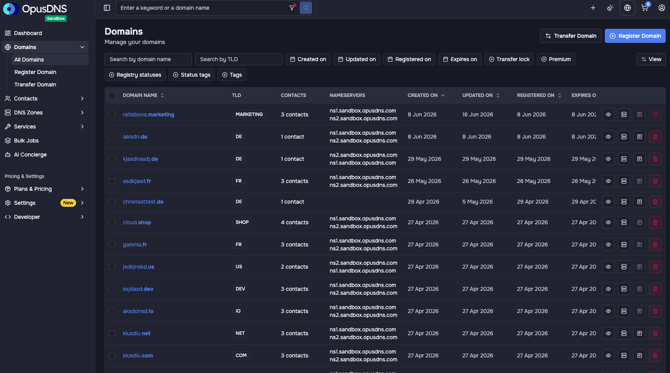Screen dimensions: 670x373
Task: Click the eye icon for cloud.shop
Action: [x=608, y=222]
